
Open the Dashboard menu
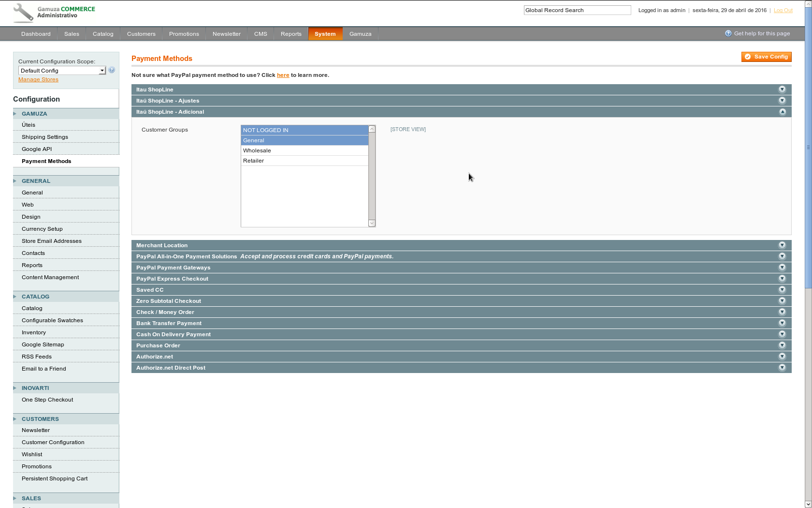coord(36,34)
